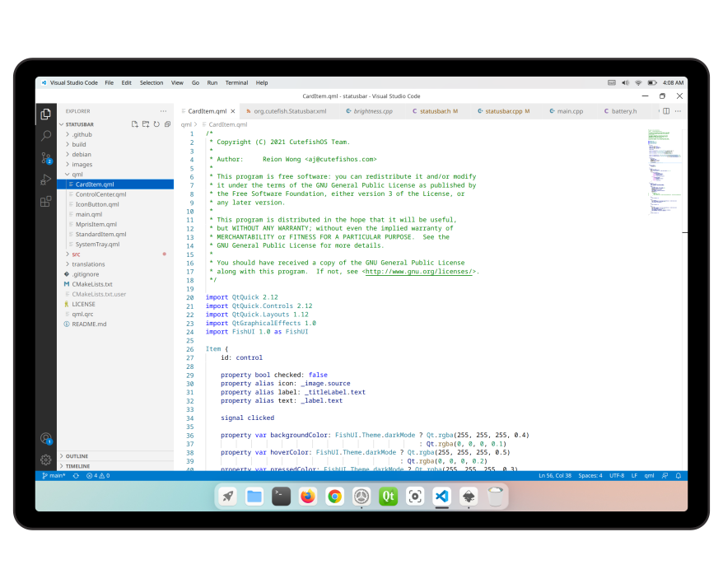Open SystemTray.qml in Explorer

115,245
